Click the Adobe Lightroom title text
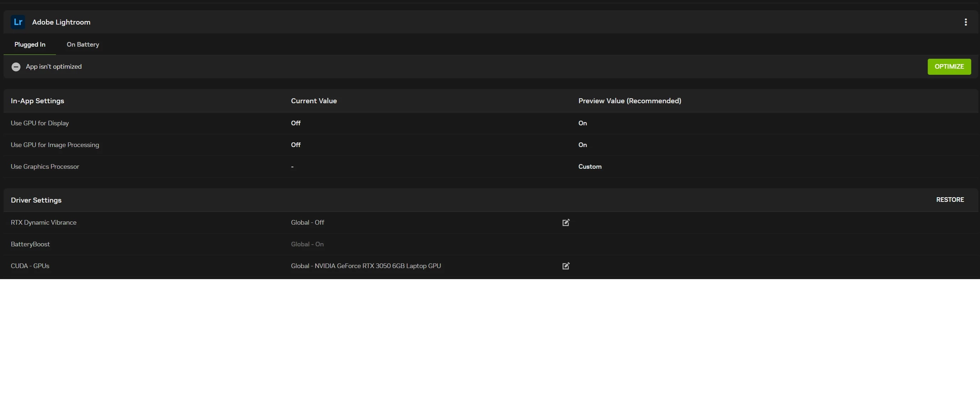Screen dimensions: 980x403 61,22
